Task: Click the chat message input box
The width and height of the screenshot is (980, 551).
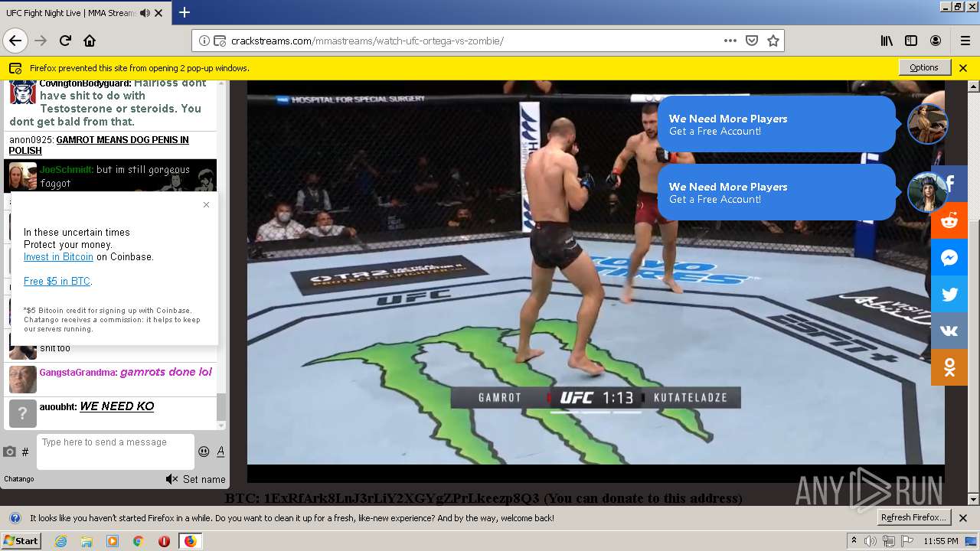Action: (116, 452)
